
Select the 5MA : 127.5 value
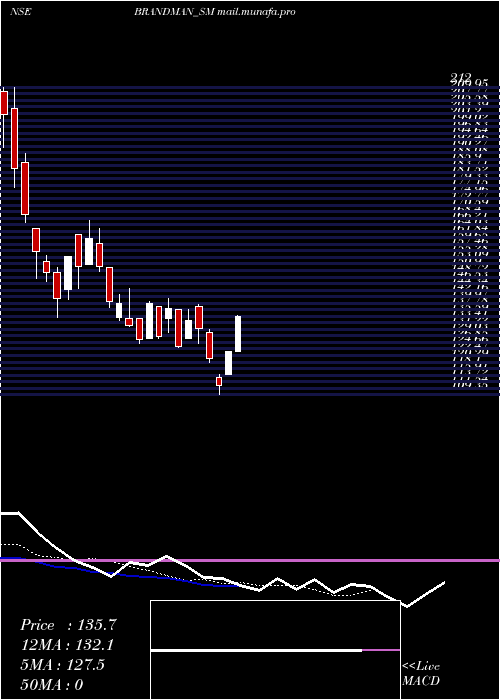coord(62,665)
